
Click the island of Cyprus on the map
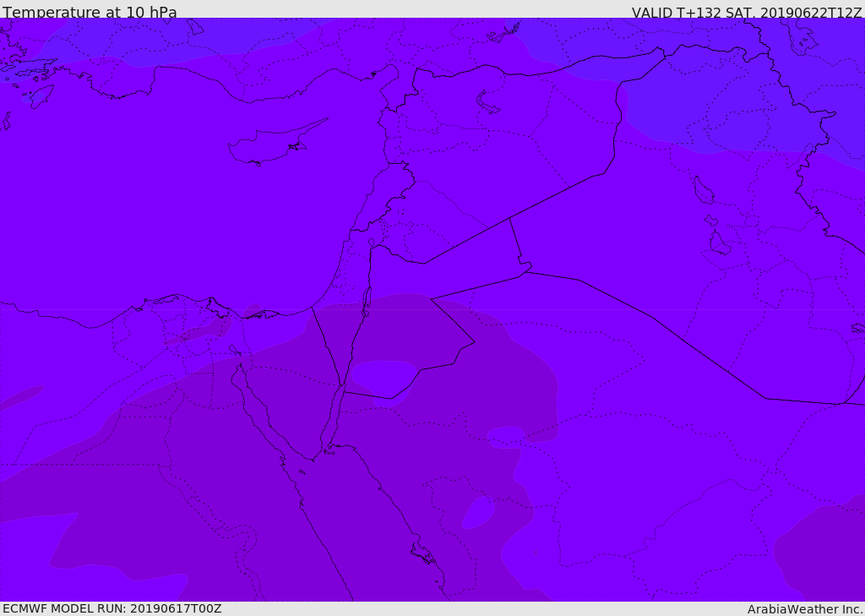(276, 143)
